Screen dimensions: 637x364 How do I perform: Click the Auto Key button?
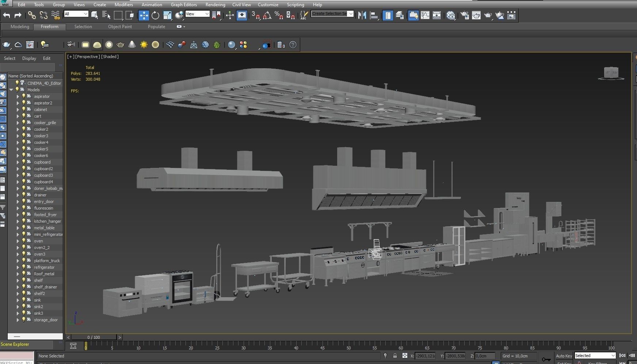(x=564, y=356)
